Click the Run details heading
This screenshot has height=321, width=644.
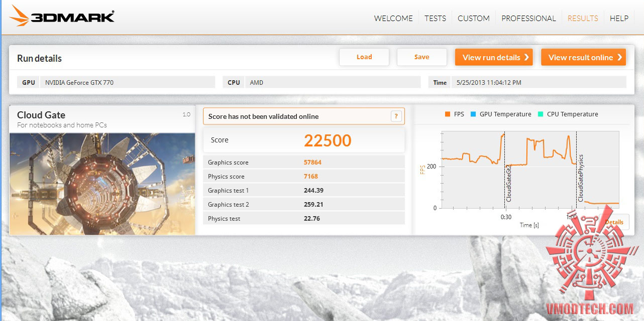tap(39, 59)
